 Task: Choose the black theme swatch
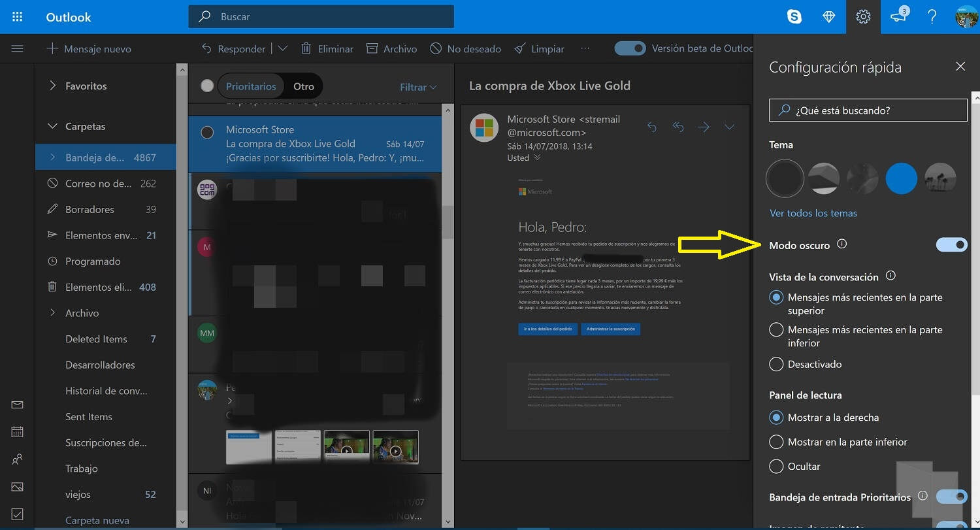click(x=785, y=178)
